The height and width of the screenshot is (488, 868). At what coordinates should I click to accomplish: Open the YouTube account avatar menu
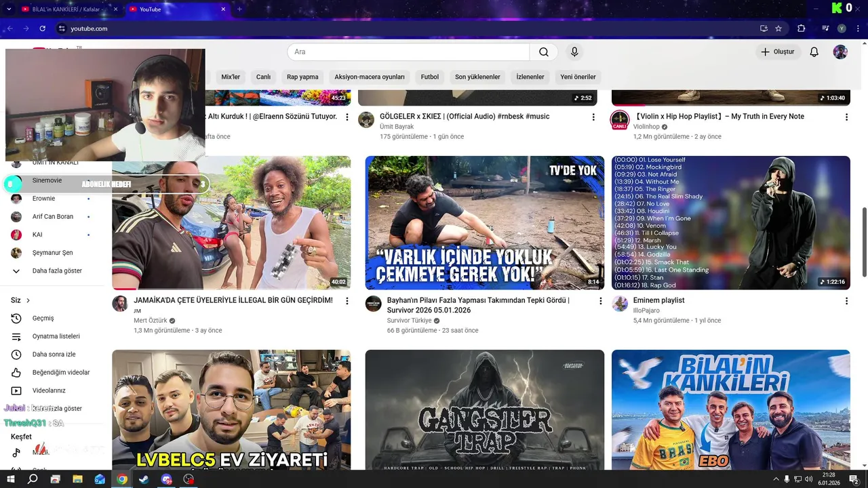[x=840, y=52]
